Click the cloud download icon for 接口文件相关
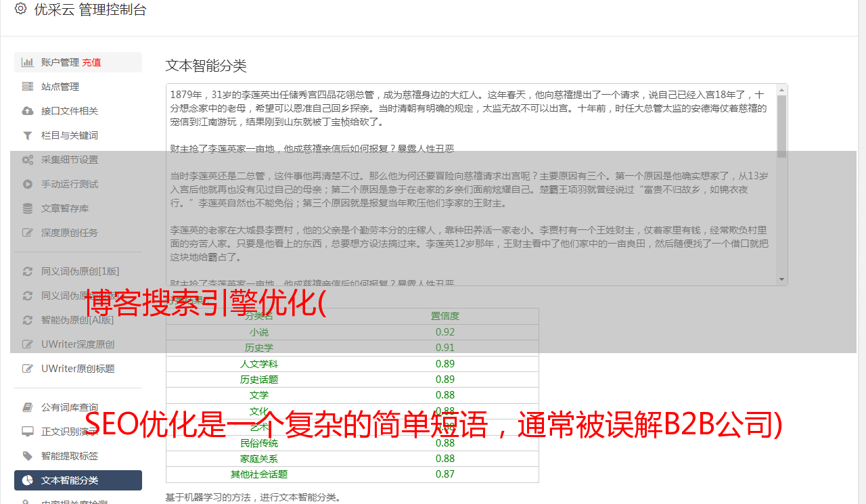The height and width of the screenshot is (504, 866). 28,111
